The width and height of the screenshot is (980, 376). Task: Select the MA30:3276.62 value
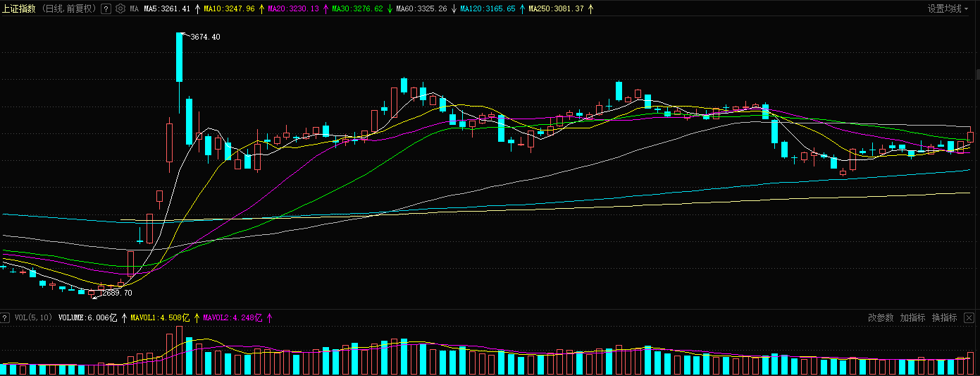[357, 9]
